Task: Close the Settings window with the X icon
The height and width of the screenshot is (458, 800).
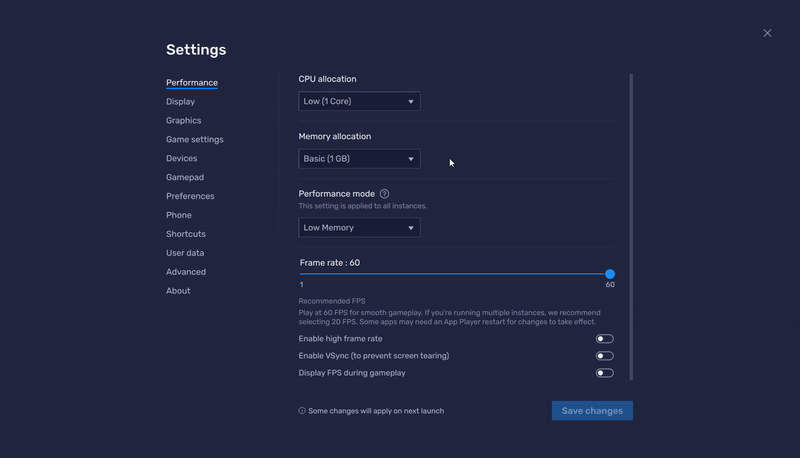Action: (x=767, y=33)
